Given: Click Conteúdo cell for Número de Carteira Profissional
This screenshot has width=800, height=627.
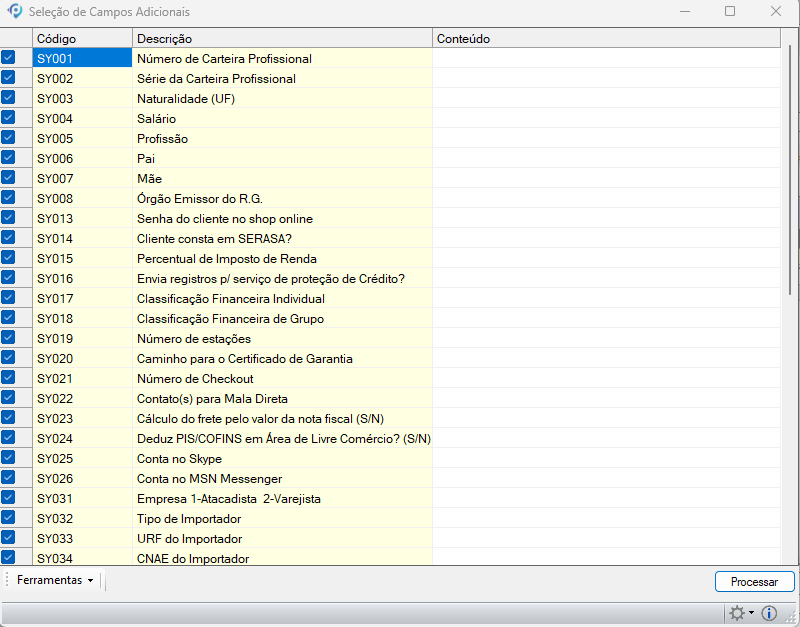Looking at the screenshot, I should coord(605,58).
